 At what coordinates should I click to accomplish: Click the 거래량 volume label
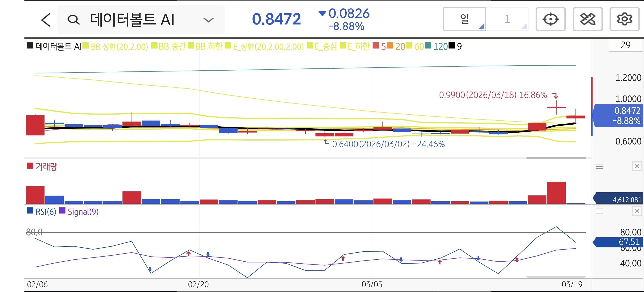click(46, 167)
